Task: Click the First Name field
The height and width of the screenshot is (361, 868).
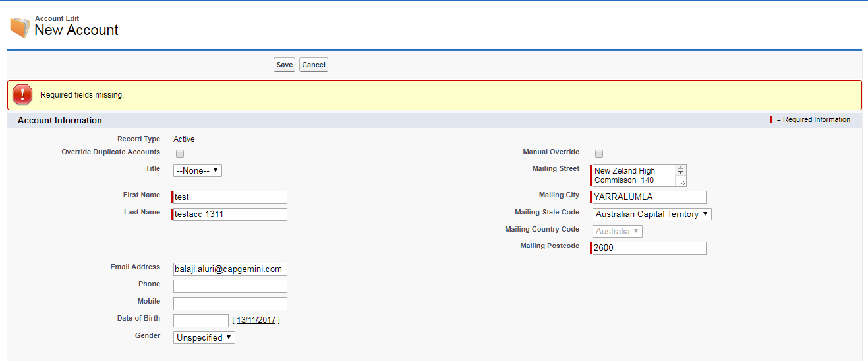Action: [x=230, y=197]
